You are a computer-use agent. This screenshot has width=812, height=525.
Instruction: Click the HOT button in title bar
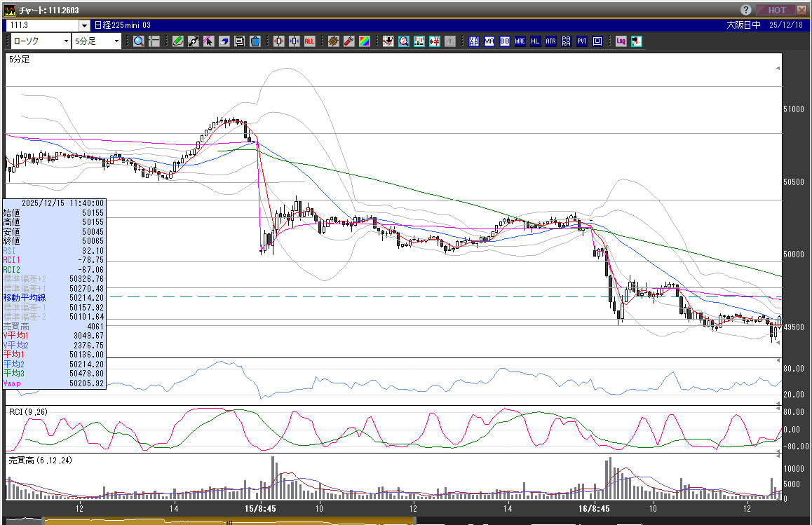pos(776,10)
